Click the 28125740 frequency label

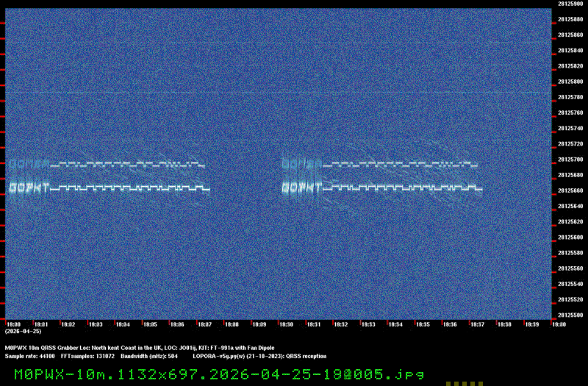(570, 128)
